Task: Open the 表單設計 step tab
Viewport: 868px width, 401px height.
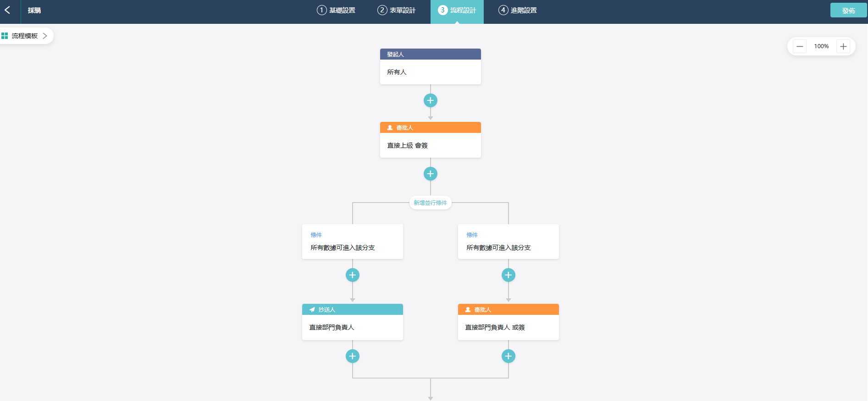Action: [x=397, y=10]
